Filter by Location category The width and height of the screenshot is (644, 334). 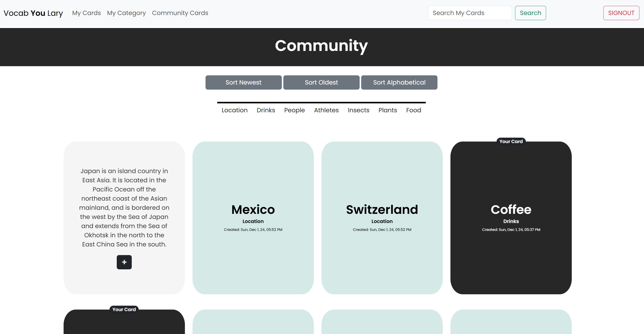[x=235, y=110]
